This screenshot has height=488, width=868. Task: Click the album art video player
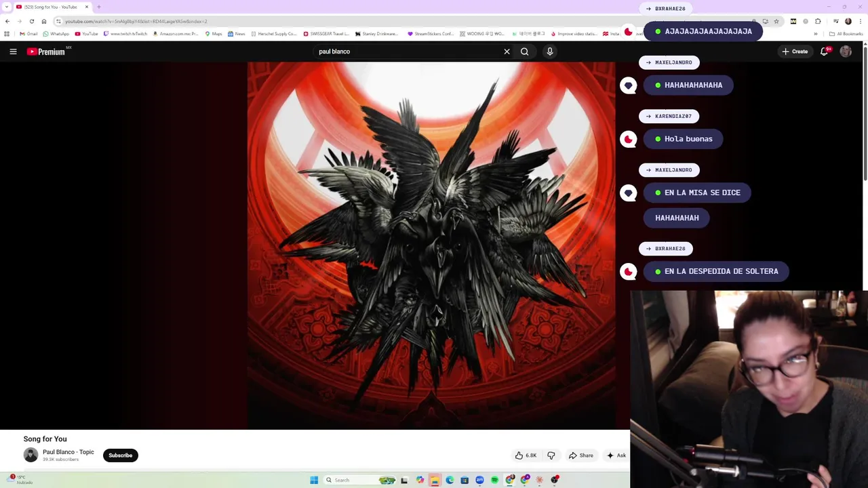[431, 245]
